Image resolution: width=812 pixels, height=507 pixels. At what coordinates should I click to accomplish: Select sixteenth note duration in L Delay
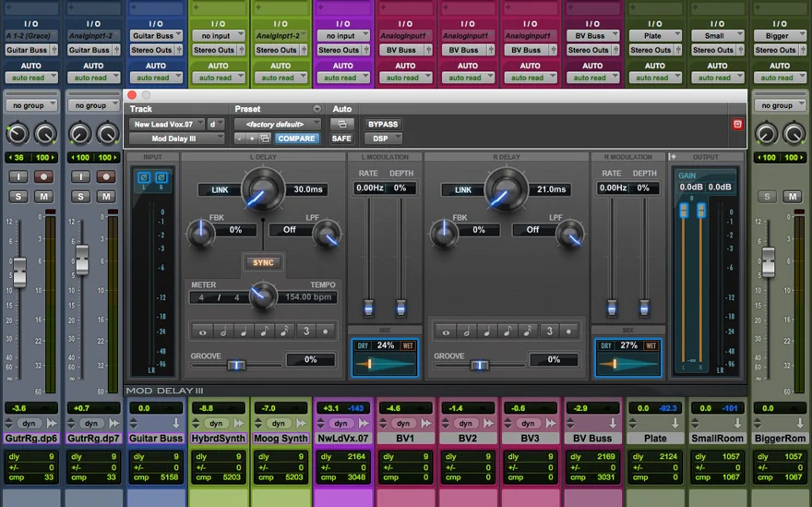tap(284, 332)
